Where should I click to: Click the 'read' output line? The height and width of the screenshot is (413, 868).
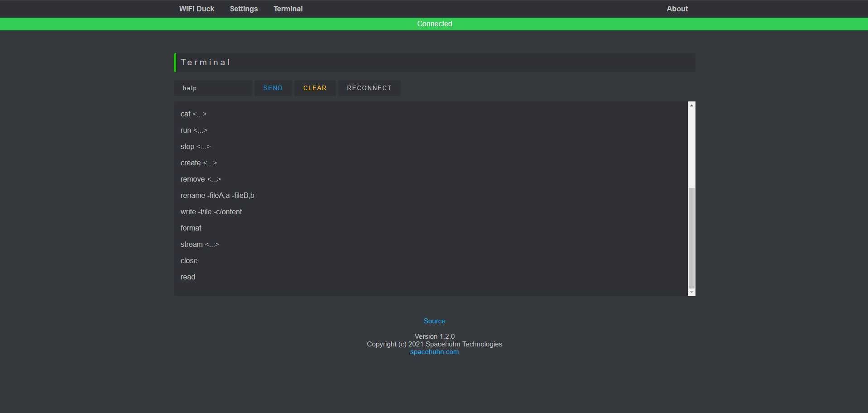188,277
